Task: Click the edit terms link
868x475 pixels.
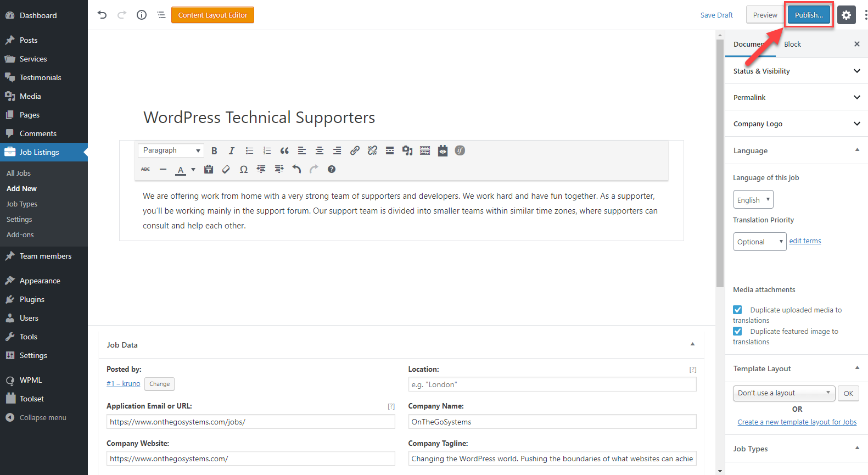Action: coord(805,241)
